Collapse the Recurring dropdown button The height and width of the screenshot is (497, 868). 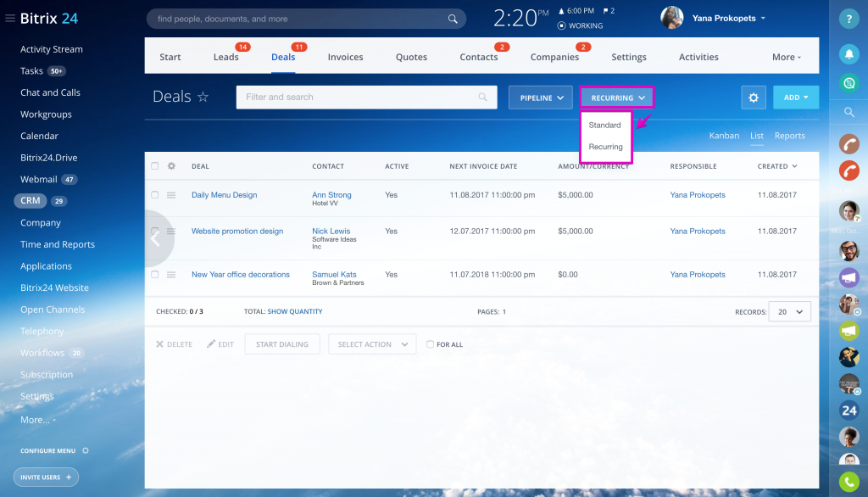tap(617, 98)
